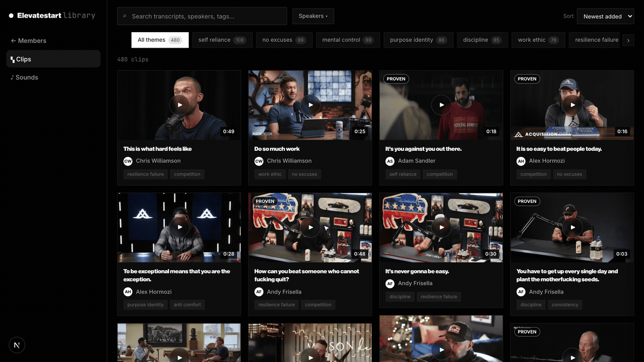Open the Sounds section in the sidebar
The height and width of the screenshot is (362, 644).
[24, 77]
